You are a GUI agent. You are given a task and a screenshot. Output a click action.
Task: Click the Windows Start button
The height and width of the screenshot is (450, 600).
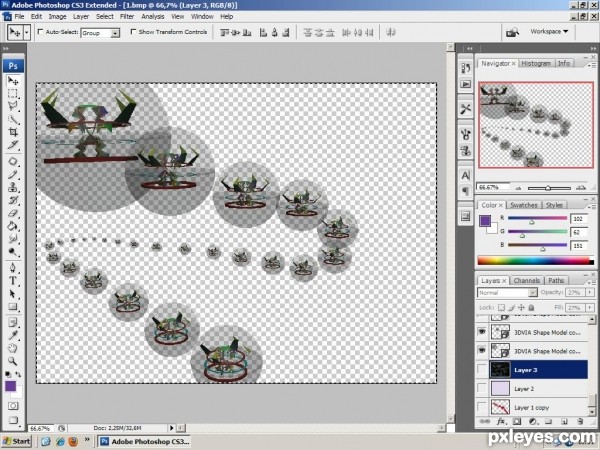(x=17, y=441)
